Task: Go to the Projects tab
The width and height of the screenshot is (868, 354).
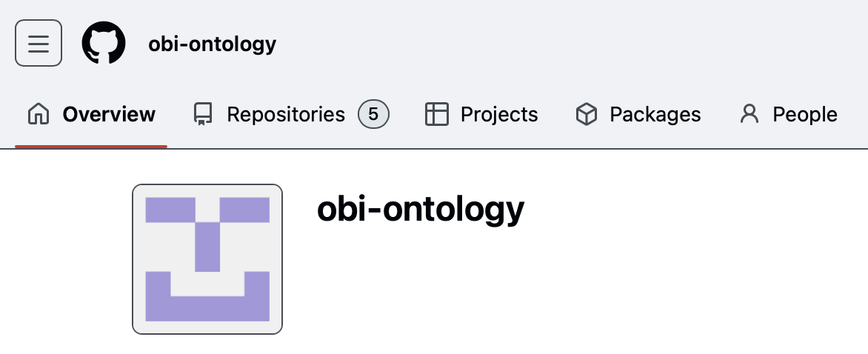Action: pyautogui.click(x=498, y=114)
